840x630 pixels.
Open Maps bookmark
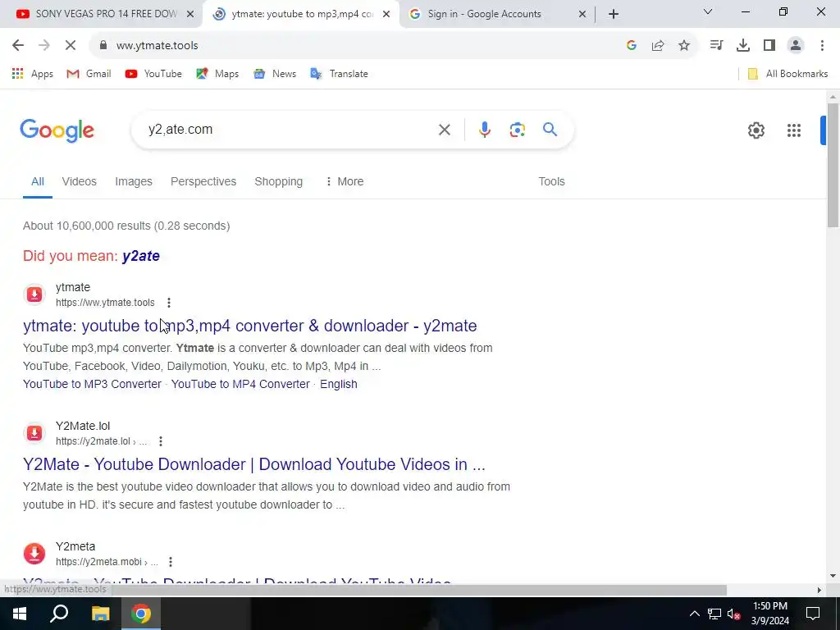point(217,74)
